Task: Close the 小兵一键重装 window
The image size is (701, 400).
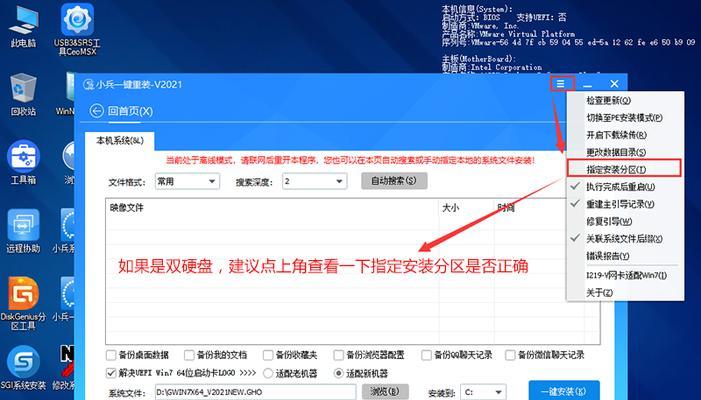Action: click(x=614, y=84)
